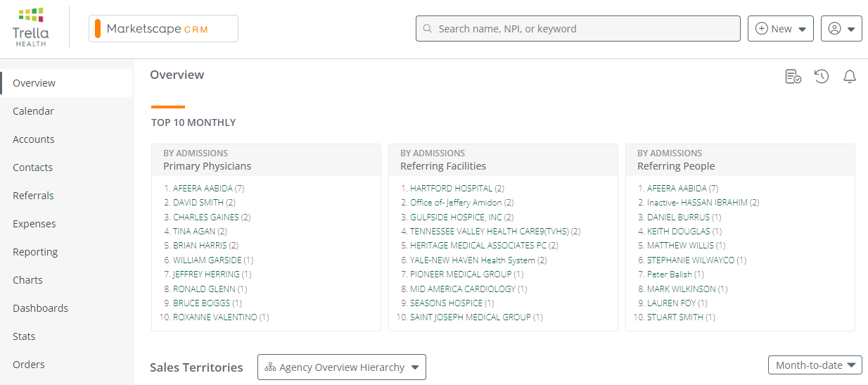
Task: Open MID AMERICA CARDIOLOGY facility
Action: pos(462,289)
